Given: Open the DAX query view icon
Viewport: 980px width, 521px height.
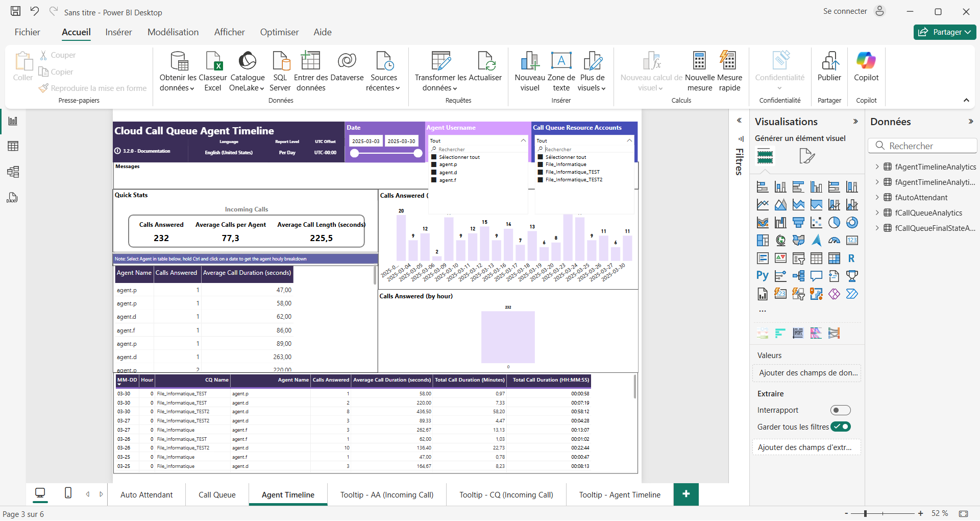Looking at the screenshot, I should [13, 198].
